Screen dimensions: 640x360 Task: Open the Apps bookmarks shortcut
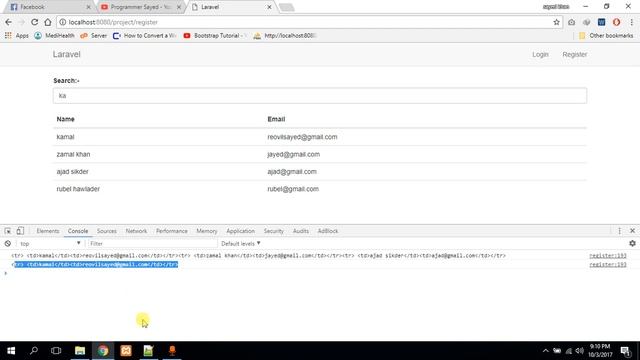[x=16, y=36]
